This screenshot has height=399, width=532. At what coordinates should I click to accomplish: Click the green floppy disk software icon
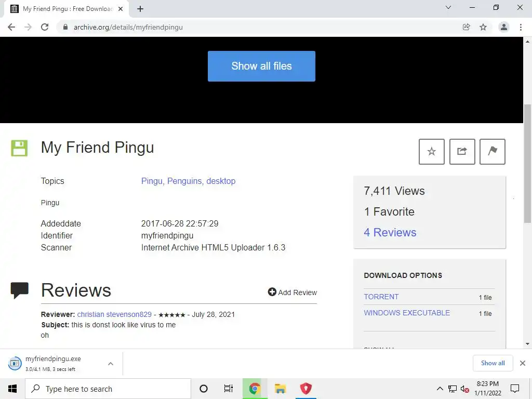19,148
